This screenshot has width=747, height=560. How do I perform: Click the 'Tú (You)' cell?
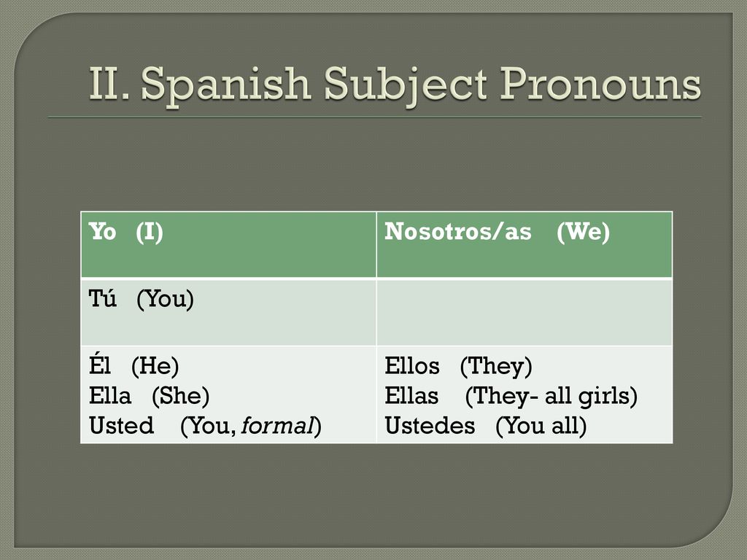pyautogui.click(x=228, y=312)
